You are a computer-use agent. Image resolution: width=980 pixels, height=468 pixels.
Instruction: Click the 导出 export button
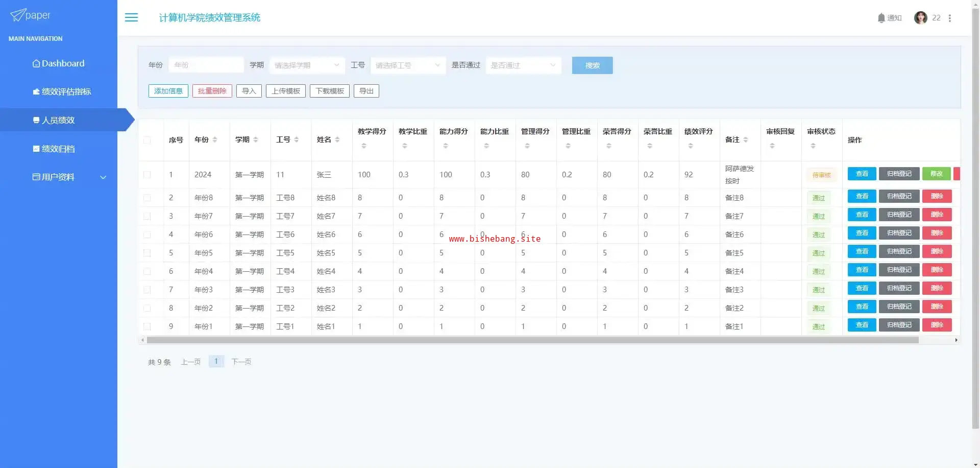(366, 91)
